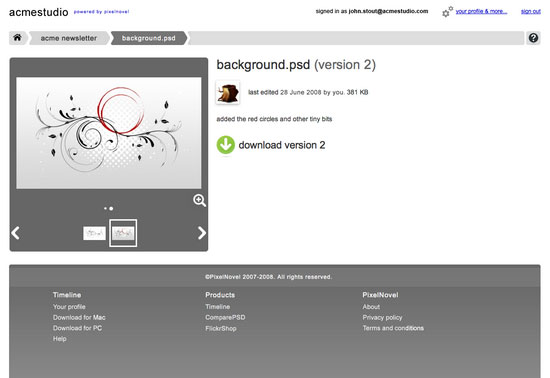
Task: Click PixelNovel footer column heading
Action: tap(380, 295)
